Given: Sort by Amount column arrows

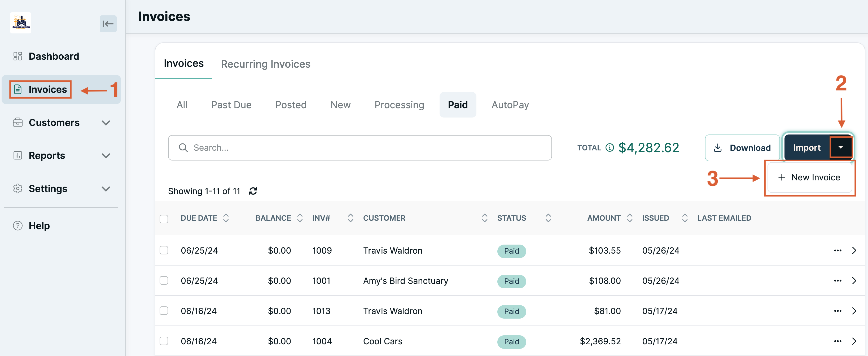Looking at the screenshot, I should coord(629,218).
